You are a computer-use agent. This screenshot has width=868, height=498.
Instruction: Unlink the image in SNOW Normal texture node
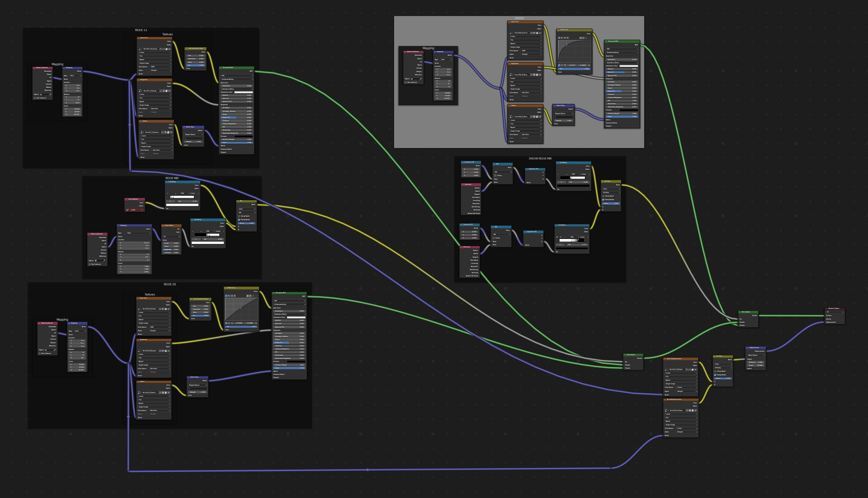pos(540,117)
